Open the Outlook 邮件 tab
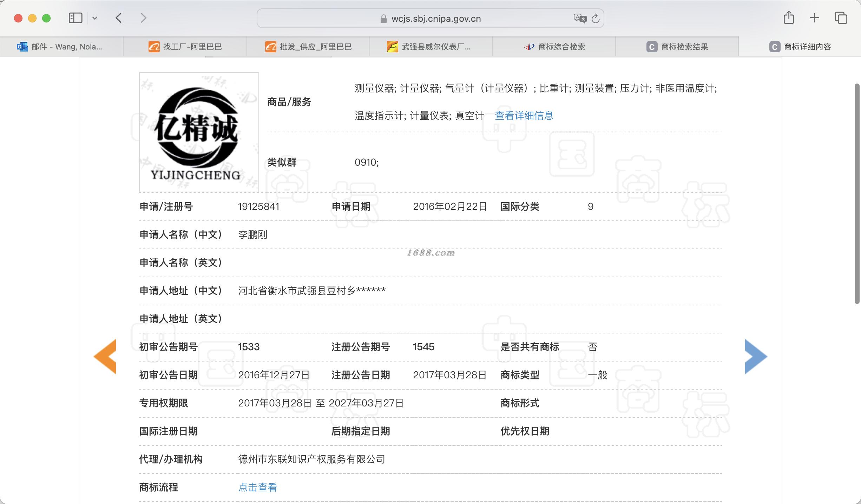Image resolution: width=861 pixels, height=504 pixels. (60, 47)
